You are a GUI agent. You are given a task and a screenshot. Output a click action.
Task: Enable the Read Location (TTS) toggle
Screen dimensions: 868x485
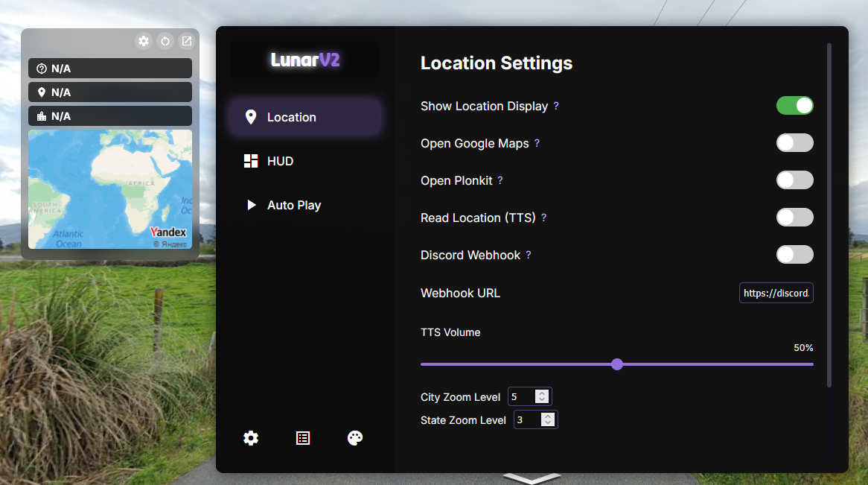click(x=794, y=217)
